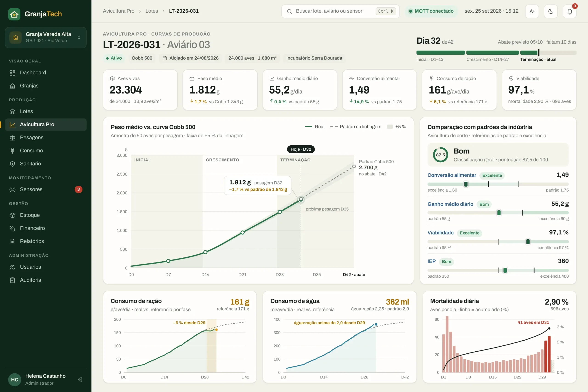Open the notifications bell icon

pyautogui.click(x=569, y=11)
